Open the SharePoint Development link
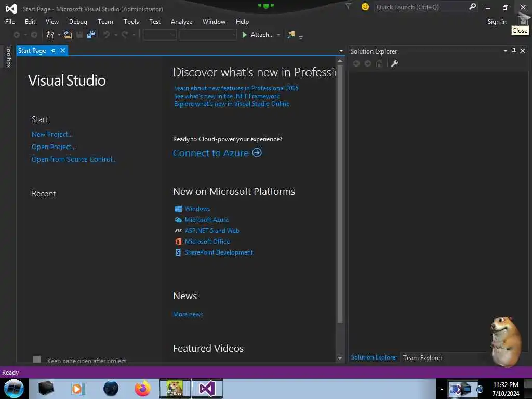Image resolution: width=532 pixels, height=399 pixels. coord(219,252)
